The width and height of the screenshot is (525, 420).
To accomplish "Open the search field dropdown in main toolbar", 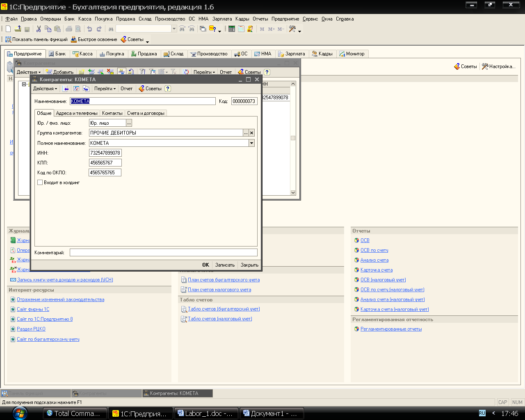I will [174, 29].
